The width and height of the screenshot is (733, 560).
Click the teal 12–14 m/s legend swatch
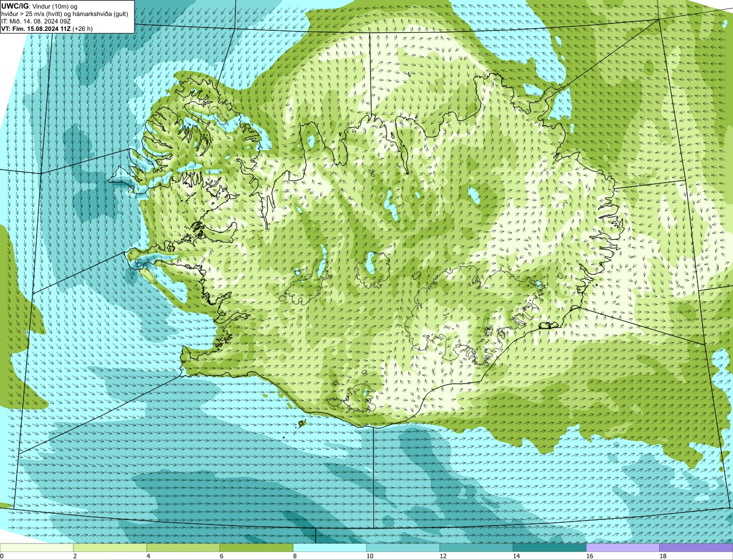(476, 548)
